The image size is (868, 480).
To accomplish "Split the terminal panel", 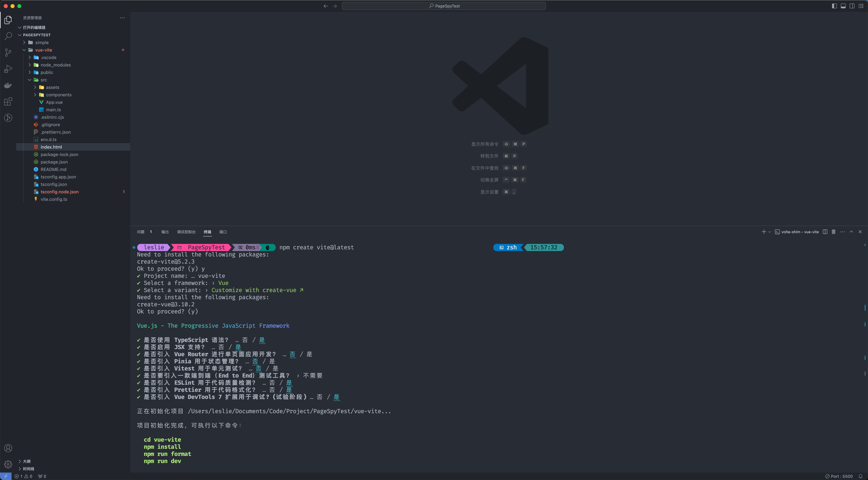I will click(x=825, y=232).
